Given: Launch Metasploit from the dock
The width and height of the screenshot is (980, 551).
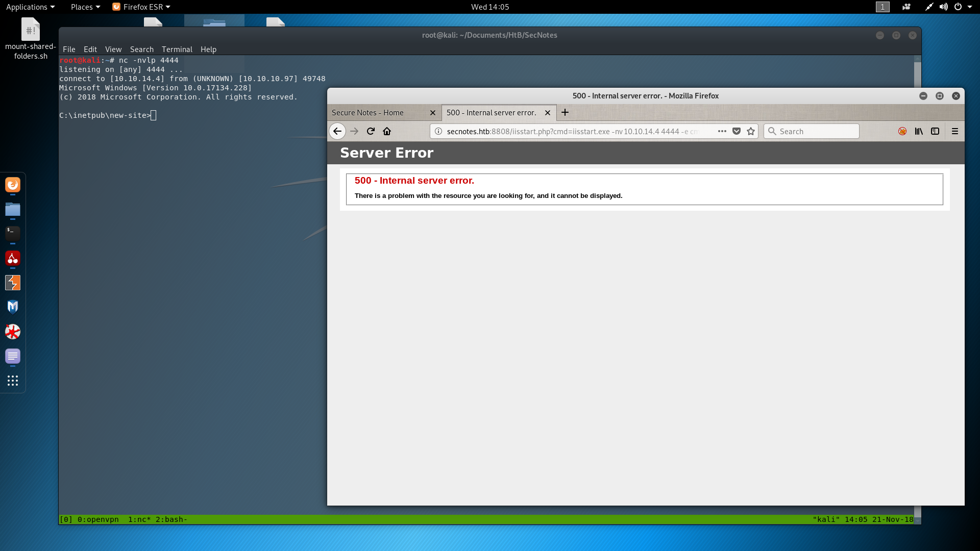Looking at the screenshot, I should 13,307.
